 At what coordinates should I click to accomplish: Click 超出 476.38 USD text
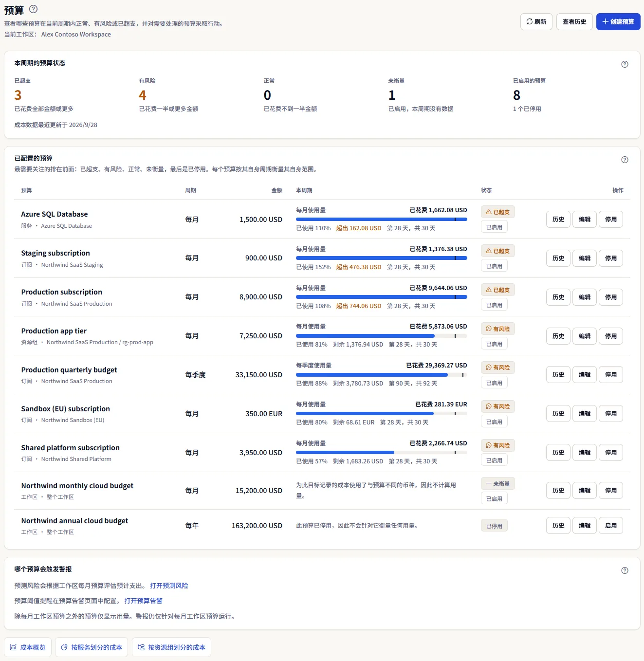tap(359, 267)
